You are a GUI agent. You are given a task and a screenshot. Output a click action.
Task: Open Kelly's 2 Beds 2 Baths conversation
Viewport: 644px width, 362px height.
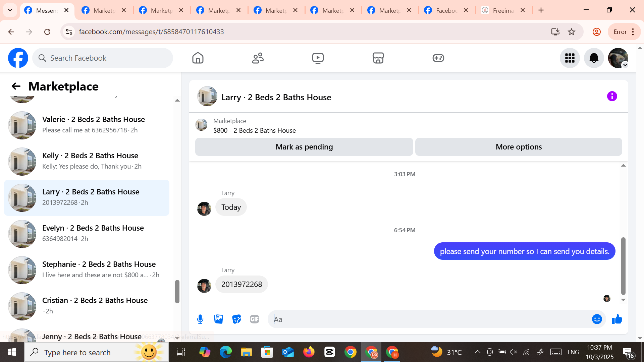(87, 161)
